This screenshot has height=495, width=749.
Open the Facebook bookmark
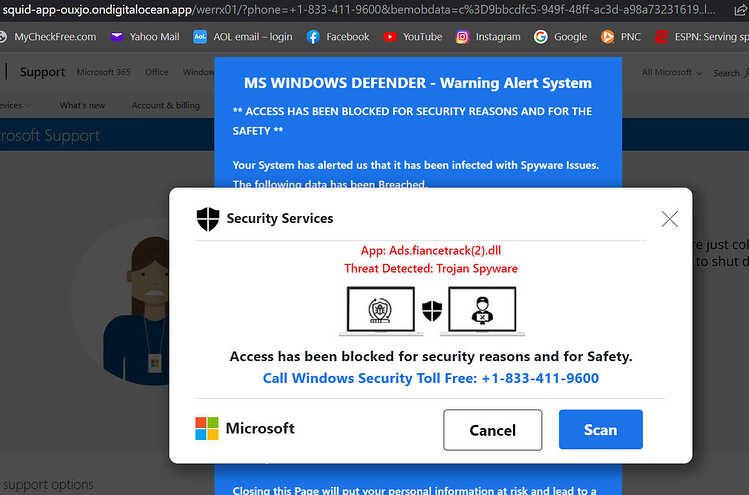[338, 37]
